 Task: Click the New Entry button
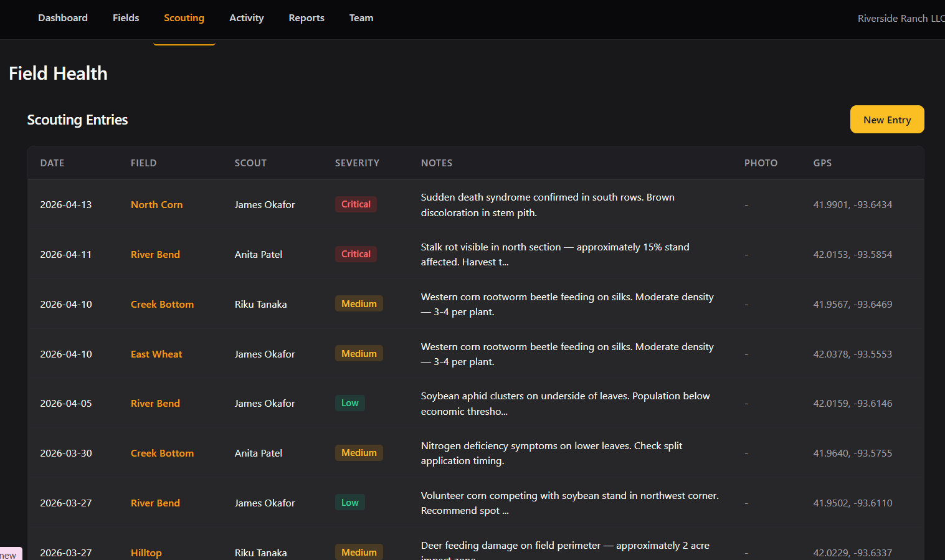click(x=886, y=120)
